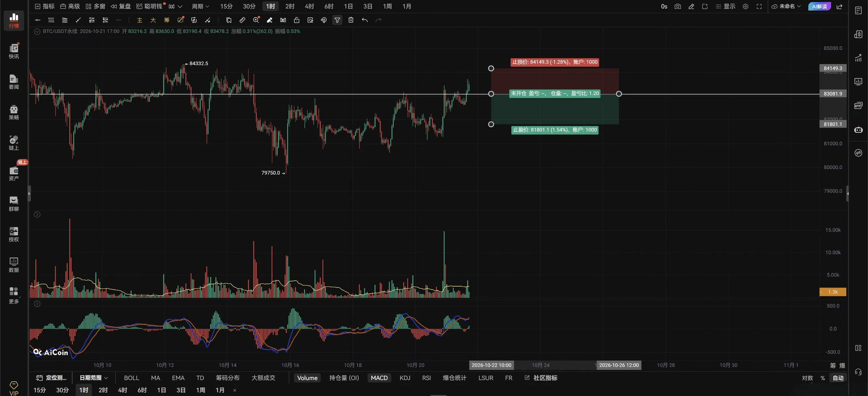Enable the BOLL indicator
This screenshot has height=396, width=868.
132,378
